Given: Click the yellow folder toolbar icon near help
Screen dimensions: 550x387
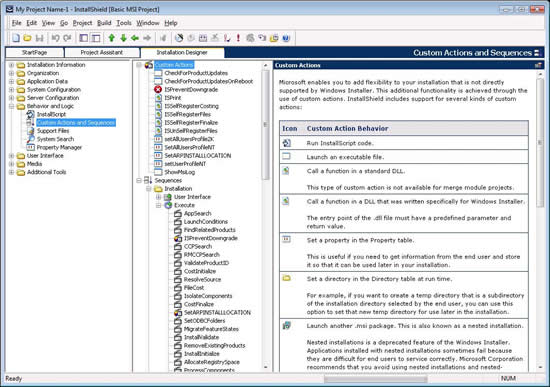Looking at the screenshot, I should point(274,38).
